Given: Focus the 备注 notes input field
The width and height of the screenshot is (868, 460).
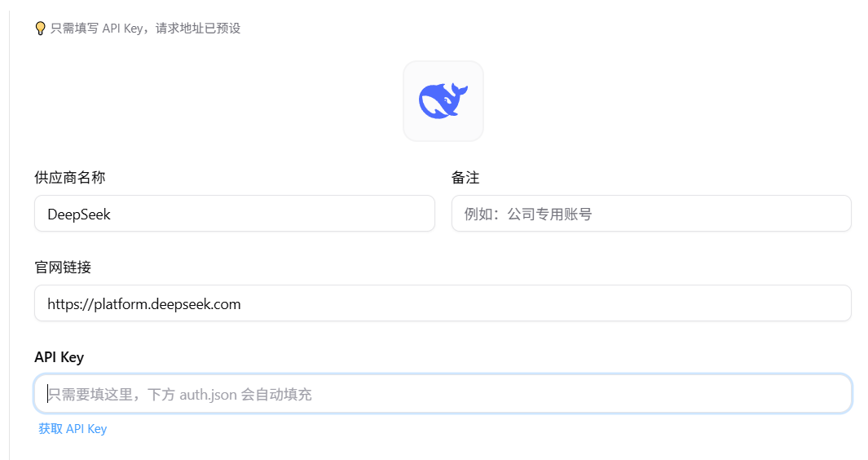Looking at the screenshot, I should 651,214.
